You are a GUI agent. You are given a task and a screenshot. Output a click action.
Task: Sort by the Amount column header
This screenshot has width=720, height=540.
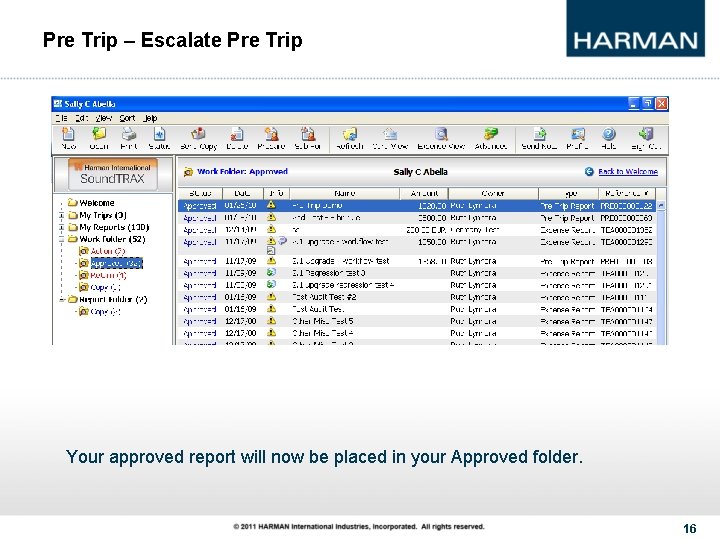(424, 193)
